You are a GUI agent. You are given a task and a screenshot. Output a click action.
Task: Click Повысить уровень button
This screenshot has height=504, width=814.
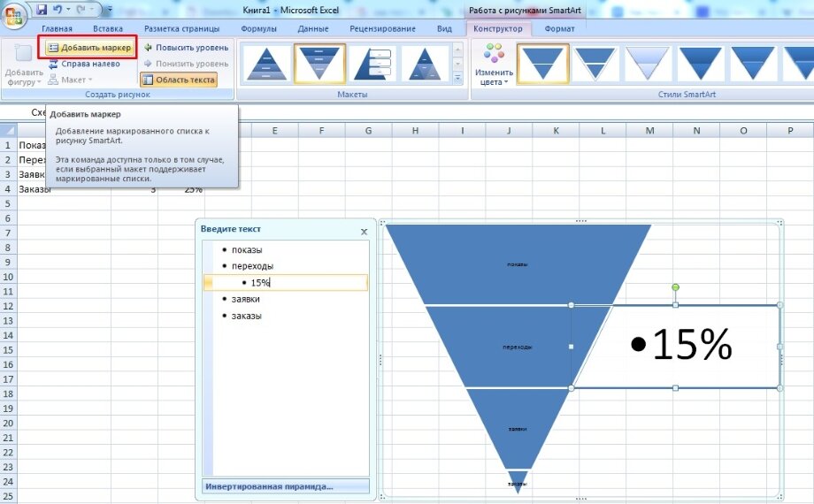point(186,48)
